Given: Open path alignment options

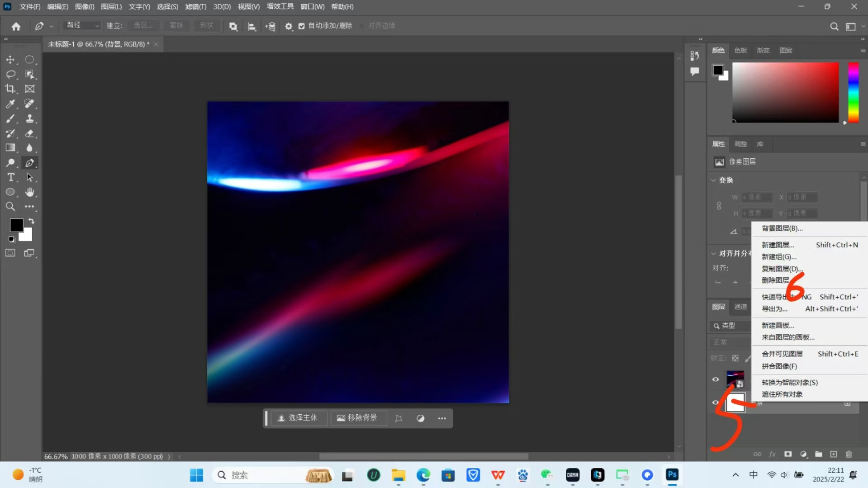Looking at the screenshot, I should [x=252, y=26].
